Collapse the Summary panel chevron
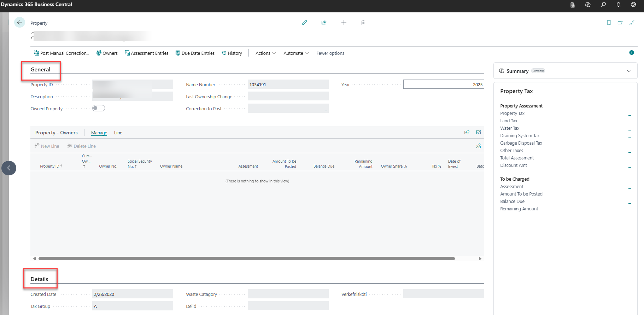The width and height of the screenshot is (644, 315). click(629, 71)
